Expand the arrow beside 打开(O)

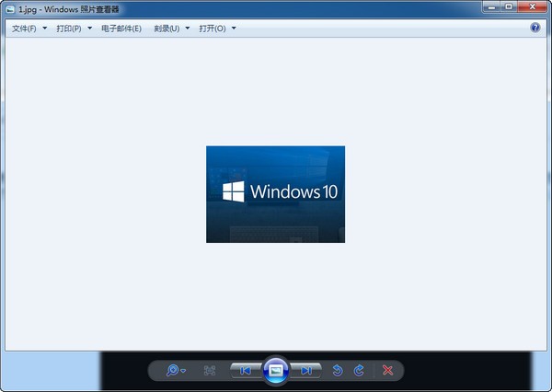pos(234,29)
